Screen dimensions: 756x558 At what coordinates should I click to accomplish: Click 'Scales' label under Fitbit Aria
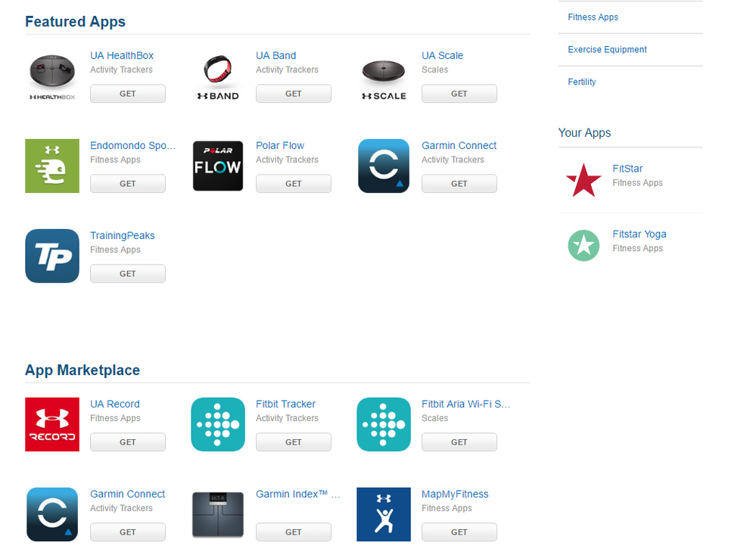[435, 418]
